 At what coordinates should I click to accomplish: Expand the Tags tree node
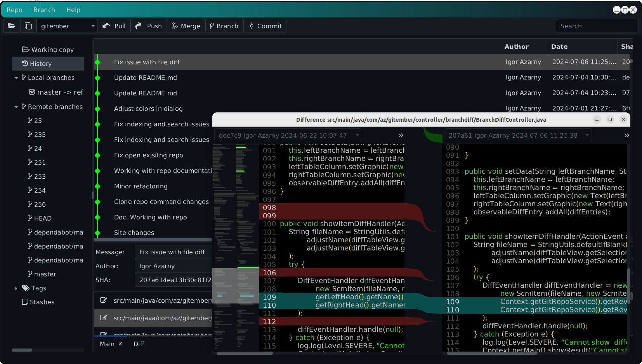point(16,288)
